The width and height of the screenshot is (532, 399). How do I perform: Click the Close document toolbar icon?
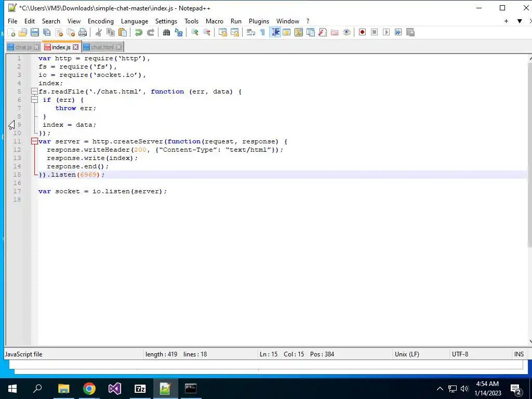(59, 32)
